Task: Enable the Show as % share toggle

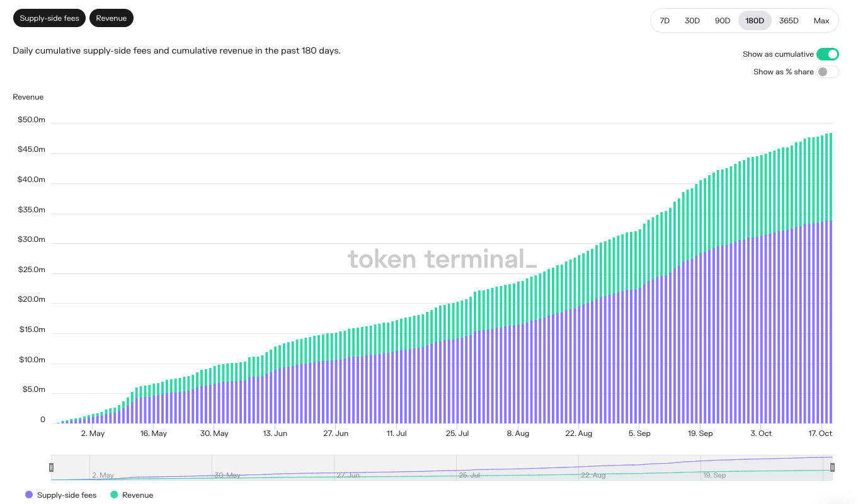Action: [827, 72]
